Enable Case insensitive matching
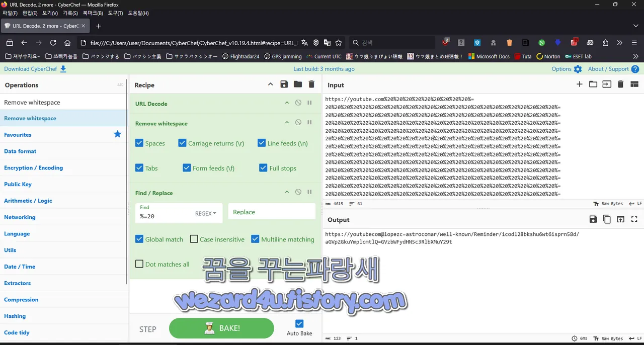The image size is (644, 345). 194,239
